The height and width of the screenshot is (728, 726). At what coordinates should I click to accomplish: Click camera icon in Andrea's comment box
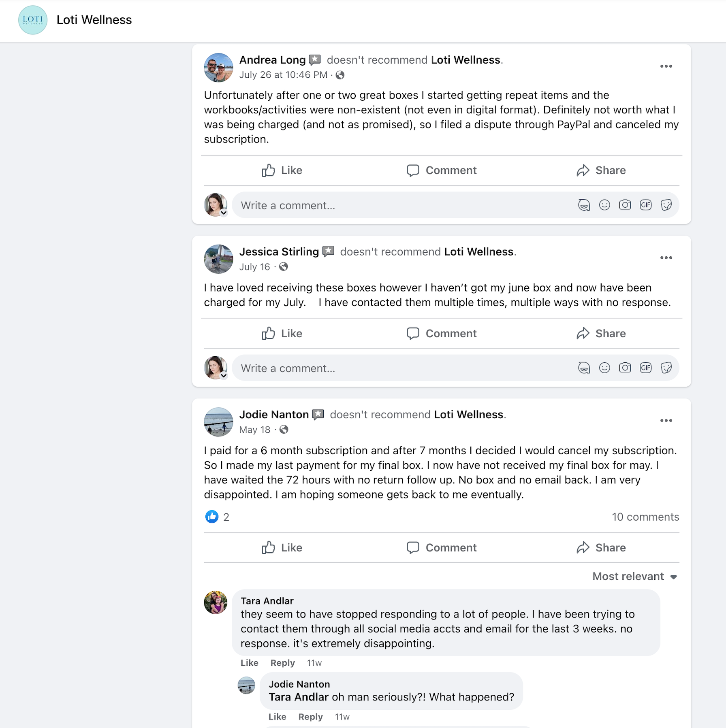tap(625, 205)
